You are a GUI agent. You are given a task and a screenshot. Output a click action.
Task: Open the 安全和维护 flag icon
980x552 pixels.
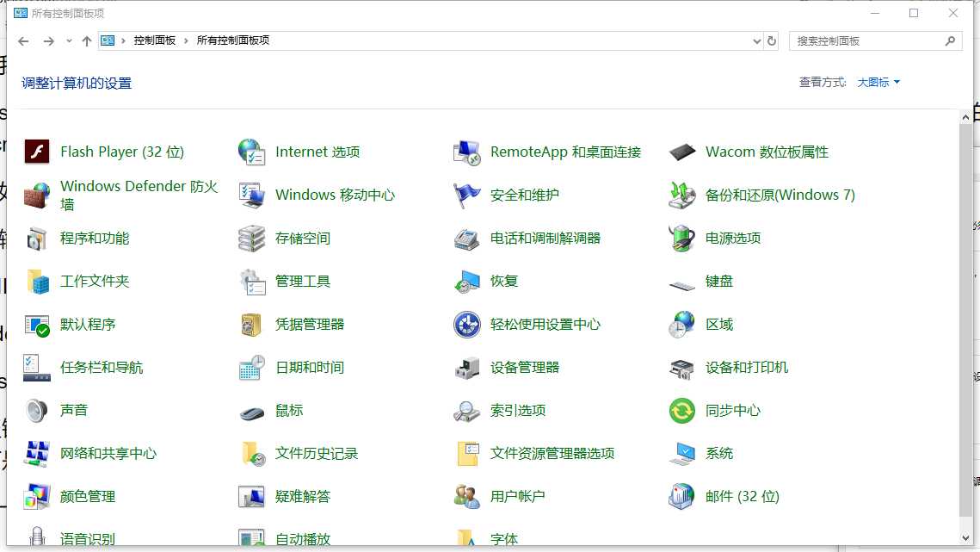point(467,195)
